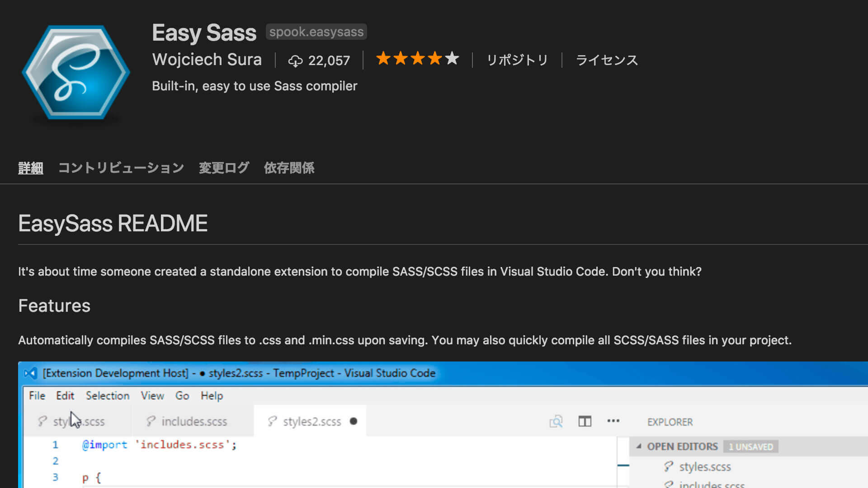This screenshot has width=868, height=488.
Task: Open the More Actions ellipsis icon
Action: 613,421
